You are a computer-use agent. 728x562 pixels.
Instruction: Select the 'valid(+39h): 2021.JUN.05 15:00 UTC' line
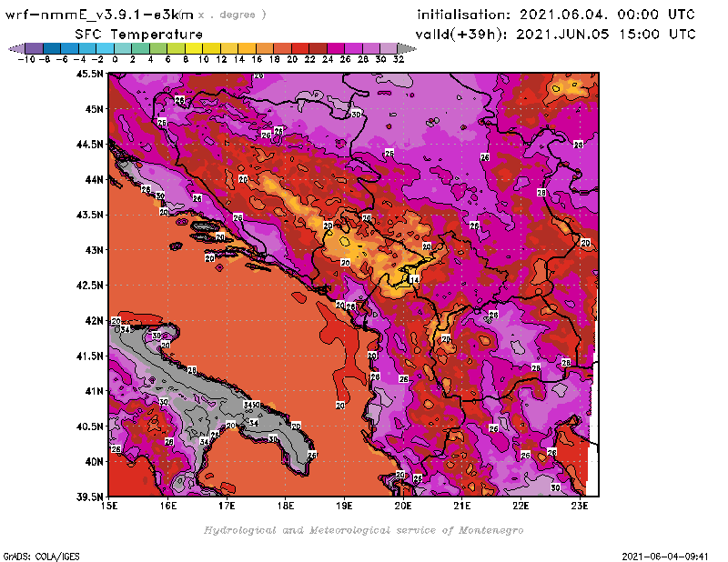point(555,35)
